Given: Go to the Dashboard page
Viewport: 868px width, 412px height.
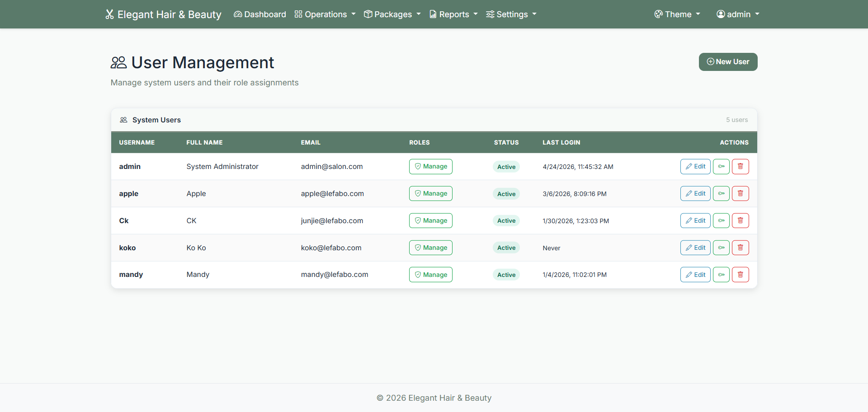Looking at the screenshot, I should (x=260, y=14).
